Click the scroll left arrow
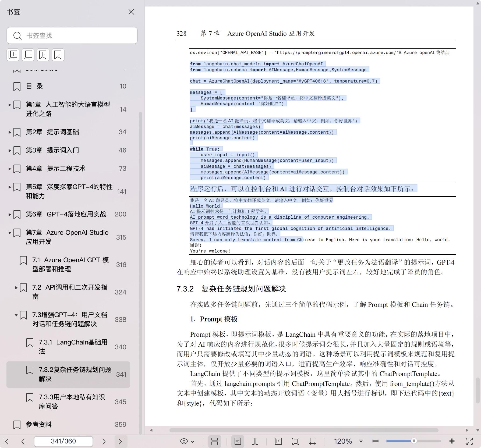The width and height of the screenshot is (481, 448). point(151,430)
